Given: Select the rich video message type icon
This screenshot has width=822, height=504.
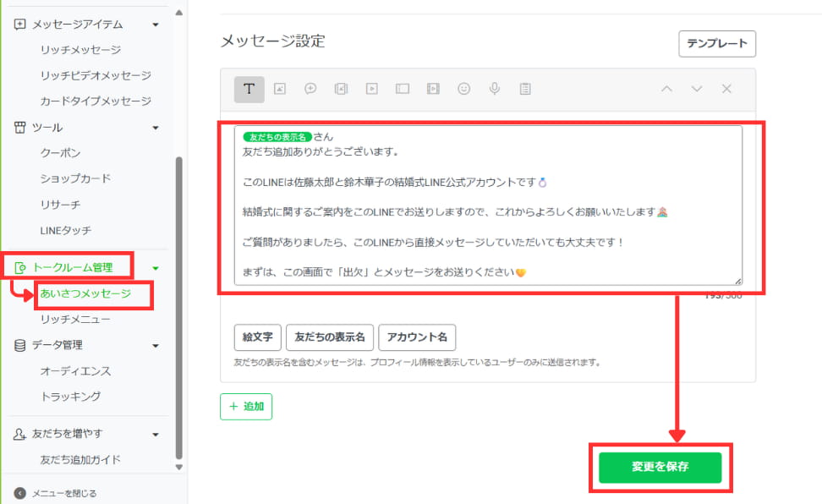Looking at the screenshot, I should (x=433, y=89).
